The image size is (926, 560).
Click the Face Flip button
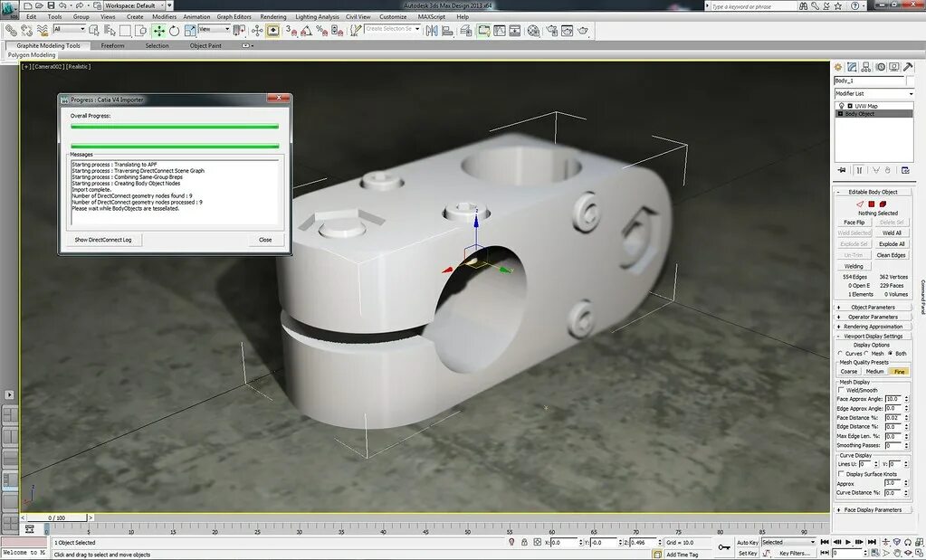click(854, 223)
